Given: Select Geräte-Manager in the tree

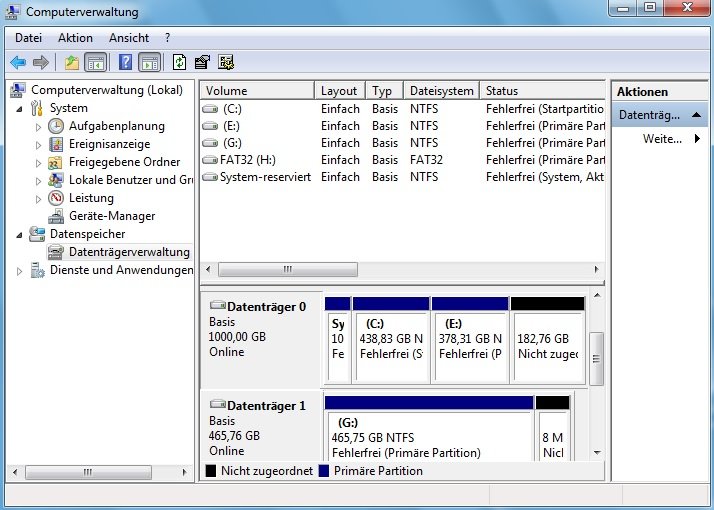Looking at the screenshot, I should pyautogui.click(x=112, y=216).
